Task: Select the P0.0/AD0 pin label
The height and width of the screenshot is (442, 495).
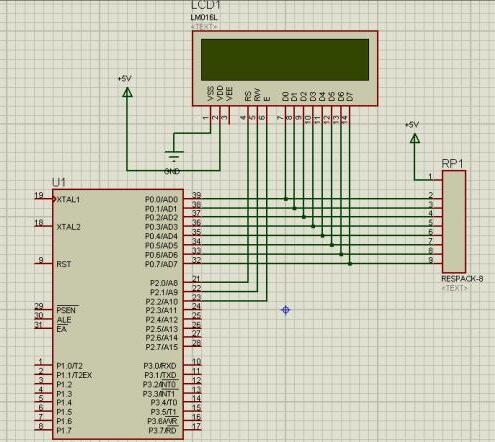Action: pos(161,199)
